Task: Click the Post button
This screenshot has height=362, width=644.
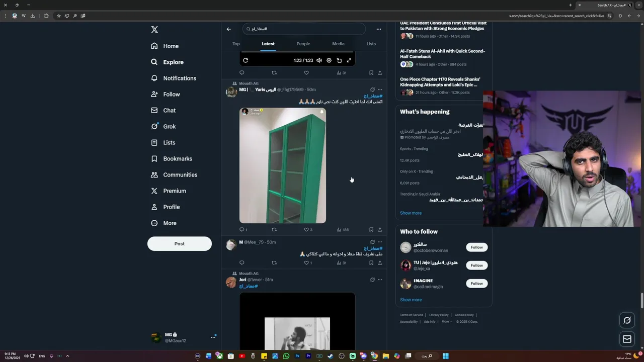Action: point(180,244)
